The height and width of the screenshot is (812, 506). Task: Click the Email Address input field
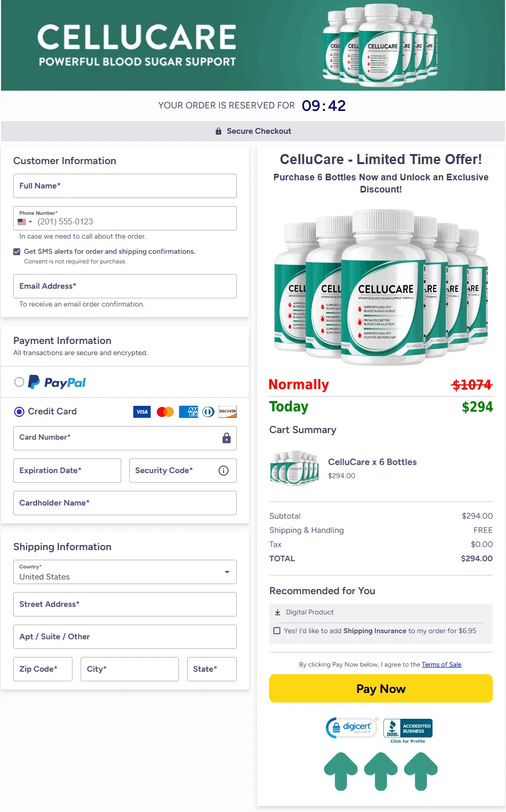125,286
